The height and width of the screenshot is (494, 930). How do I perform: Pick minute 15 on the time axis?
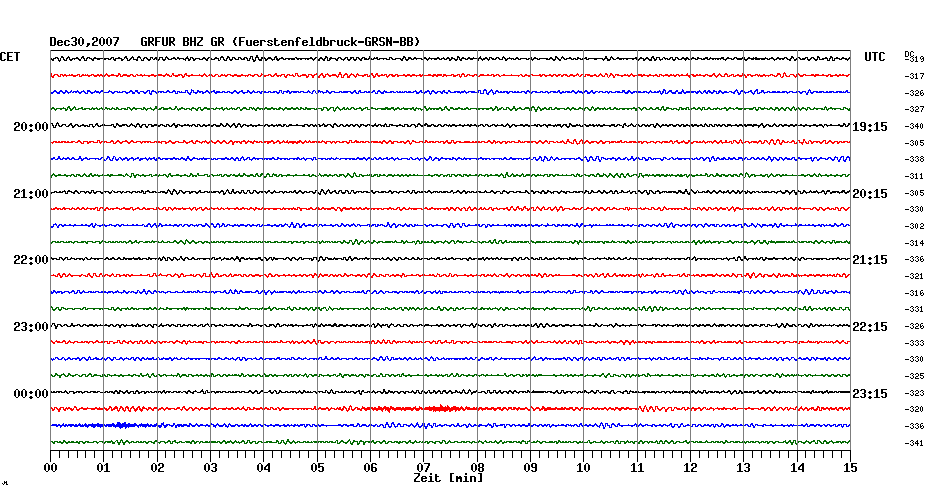[851, 468]
